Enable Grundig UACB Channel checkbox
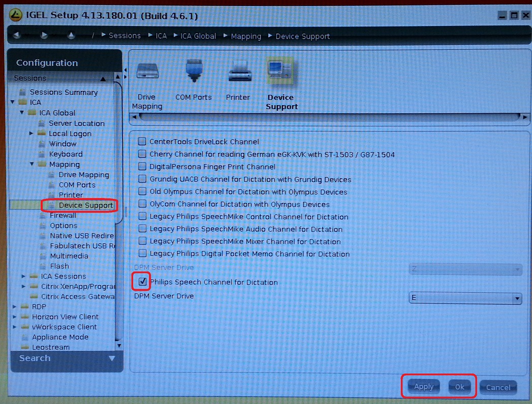The width and height of the screenshot is (532, 404). click(142, 179)
